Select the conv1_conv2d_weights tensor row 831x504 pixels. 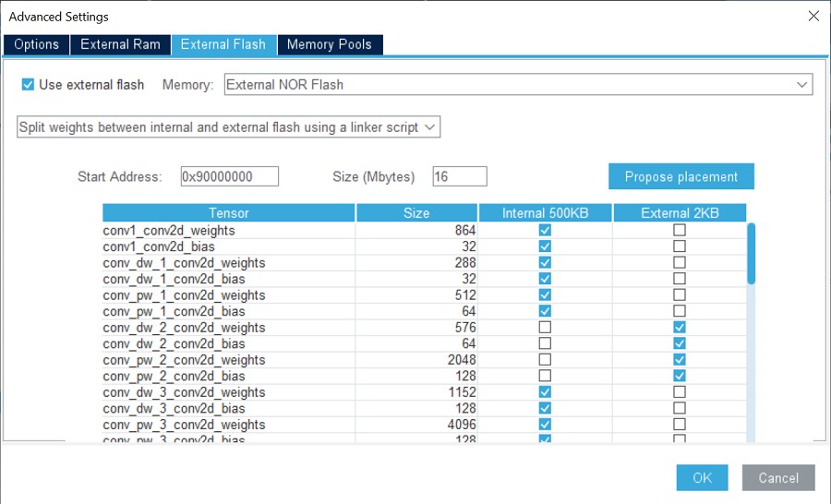click(x=424, y=230)
